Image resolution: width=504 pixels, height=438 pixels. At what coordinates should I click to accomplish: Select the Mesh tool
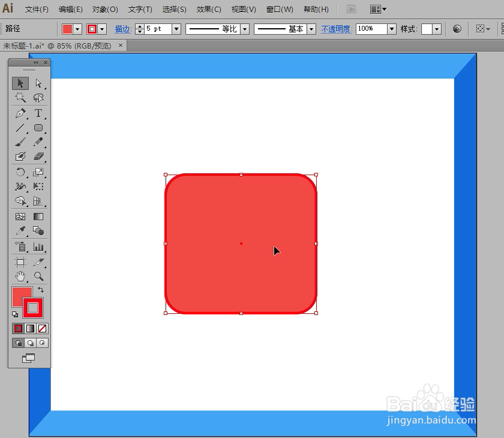tap(20, 217)
